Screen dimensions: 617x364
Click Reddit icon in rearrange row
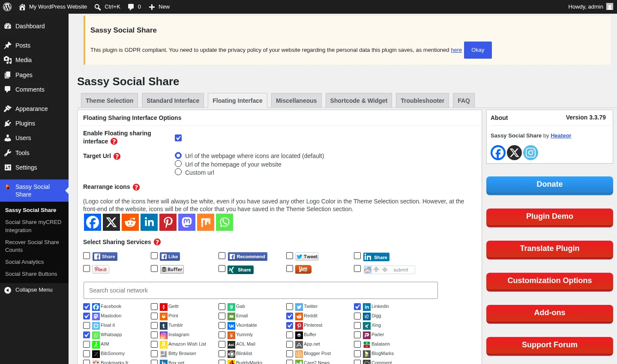pos(130,222)
